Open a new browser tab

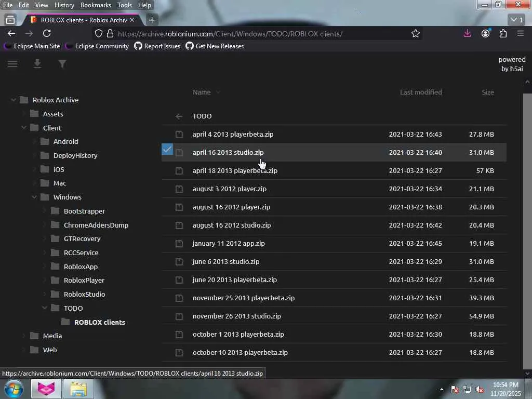pos(152,20)
